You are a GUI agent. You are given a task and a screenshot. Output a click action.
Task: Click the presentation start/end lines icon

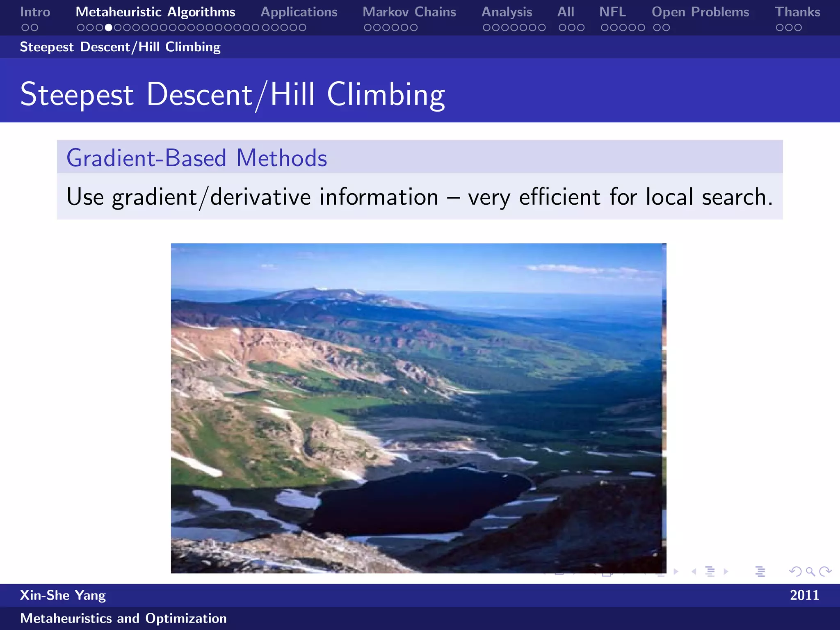760,571
